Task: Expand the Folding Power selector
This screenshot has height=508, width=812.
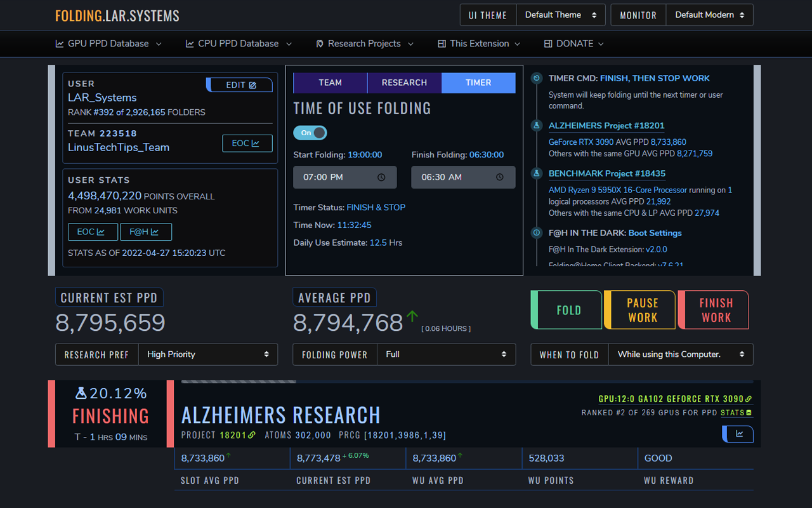Action: click(x=446, y=354)
